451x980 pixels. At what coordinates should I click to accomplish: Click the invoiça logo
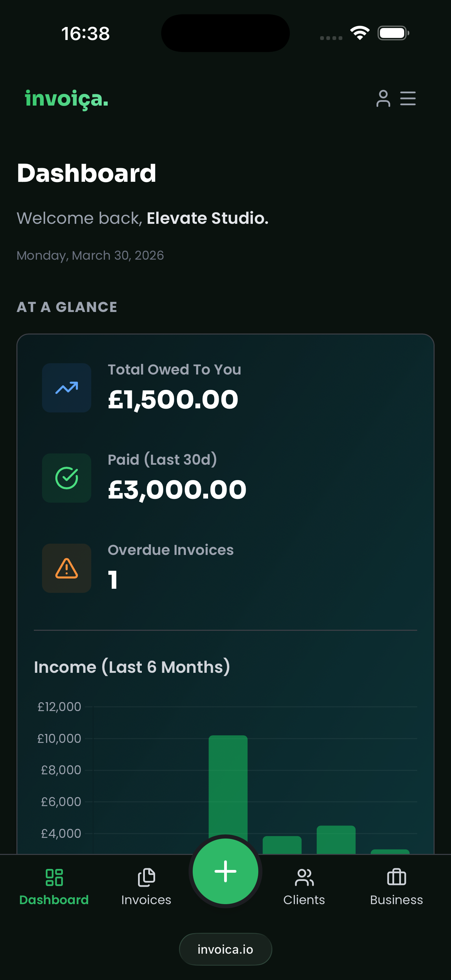[67, 99]
